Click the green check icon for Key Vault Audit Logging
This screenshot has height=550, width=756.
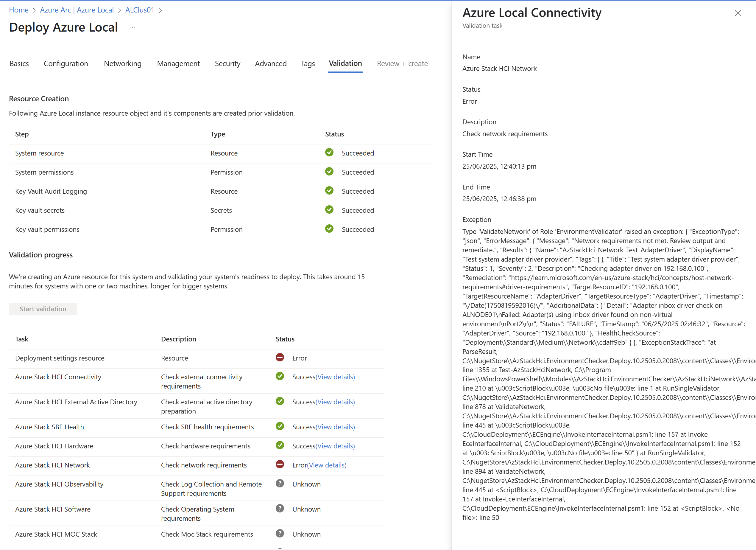coord(329,190)
